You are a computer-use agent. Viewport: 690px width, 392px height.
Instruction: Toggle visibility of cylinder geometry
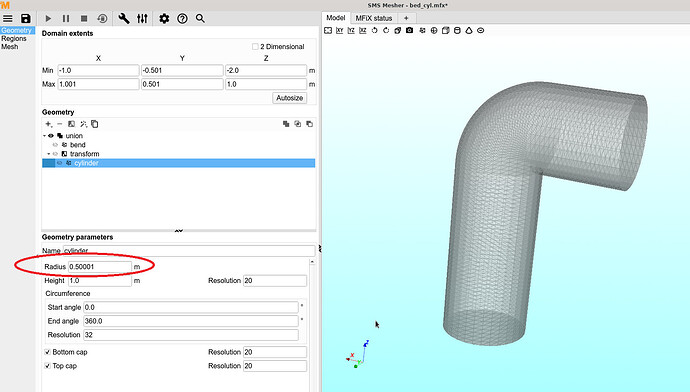pyautogui.click(x=60, y=163)
